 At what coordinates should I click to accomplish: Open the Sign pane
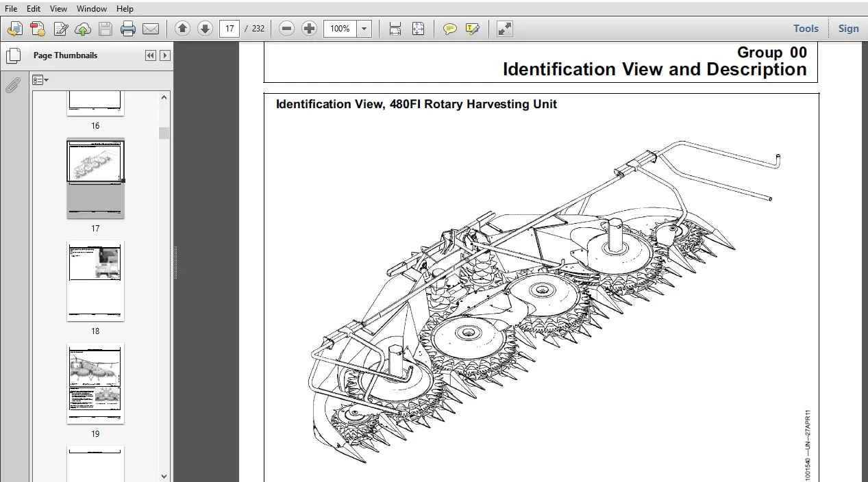[x=848, y=29]
